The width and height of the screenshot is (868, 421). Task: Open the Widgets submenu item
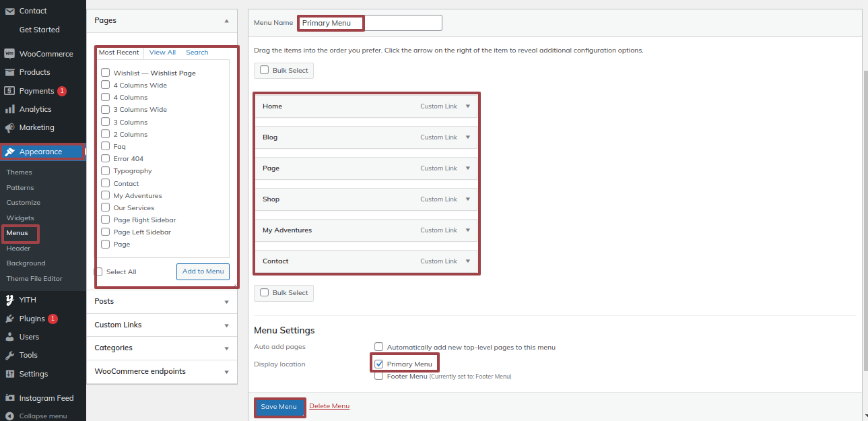pyautogui.click(x=20, y=218)
